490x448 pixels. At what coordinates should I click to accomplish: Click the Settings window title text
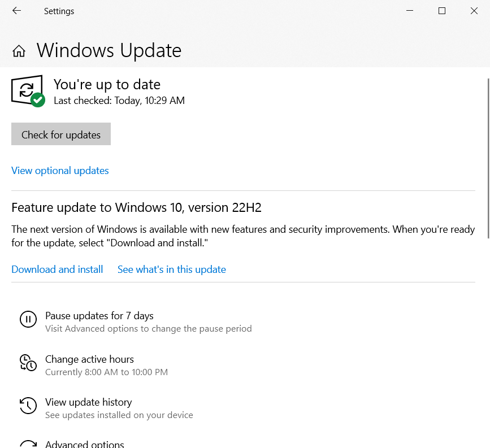click(x=59, y=11)
